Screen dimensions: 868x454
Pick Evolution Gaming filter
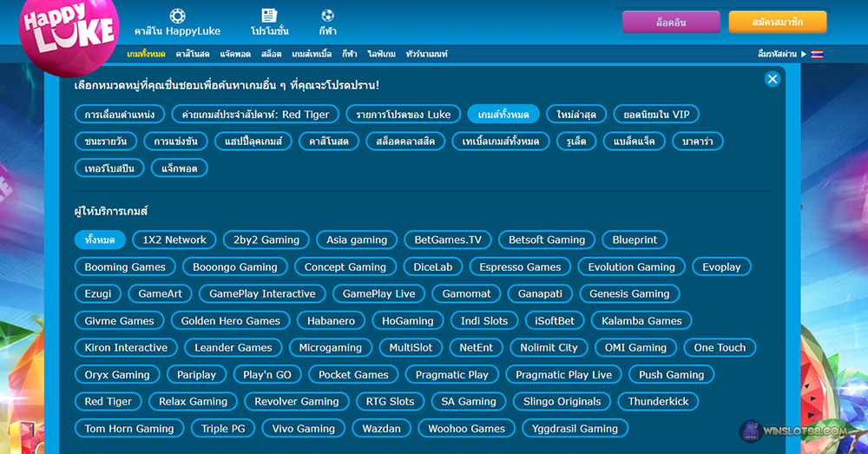click(x=632, y=266)
